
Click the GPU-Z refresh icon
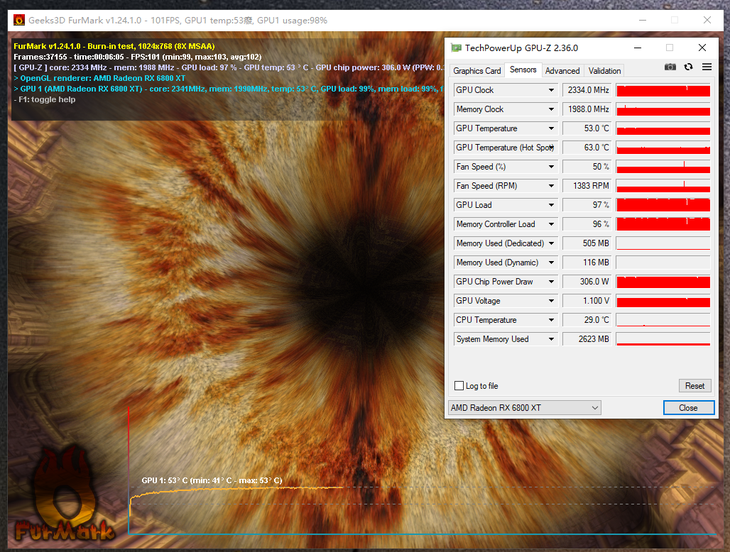coord(688,67)
